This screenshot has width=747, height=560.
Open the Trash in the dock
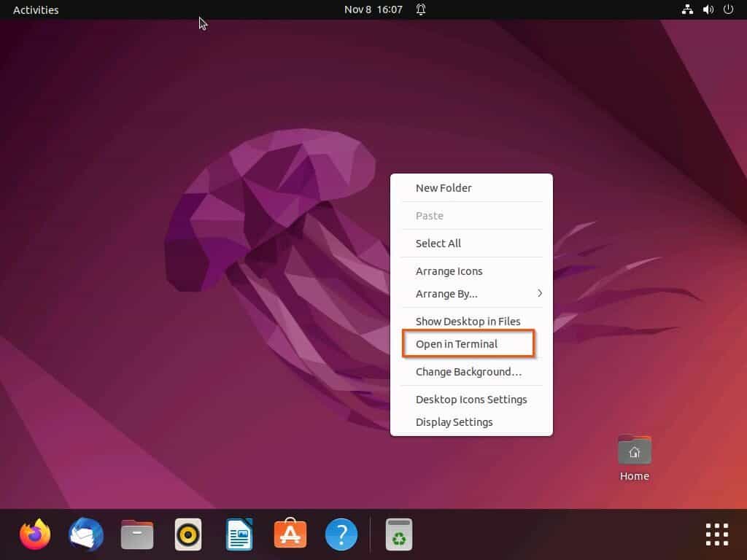point(399,534)
